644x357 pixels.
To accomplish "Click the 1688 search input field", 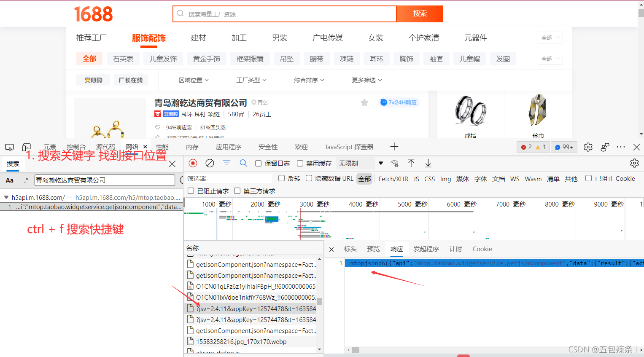I will click(285, 14).
